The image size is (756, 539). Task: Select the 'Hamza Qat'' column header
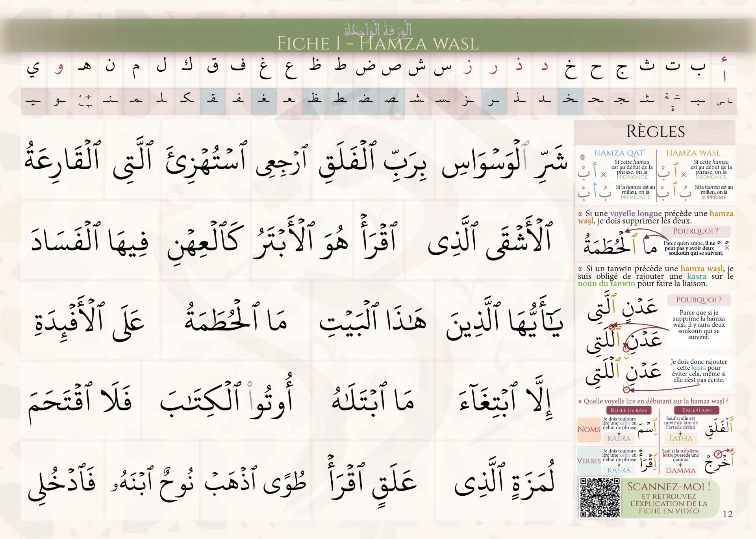click(619, 153)
